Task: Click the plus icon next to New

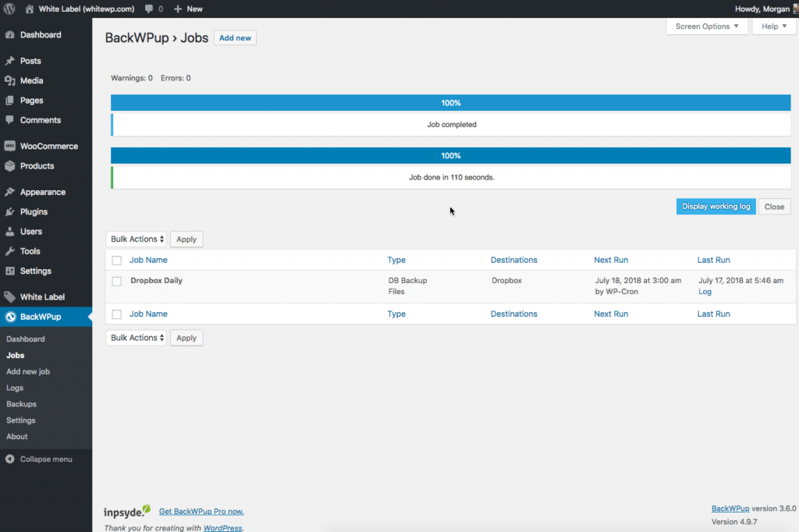Action: tap(178, 9)
